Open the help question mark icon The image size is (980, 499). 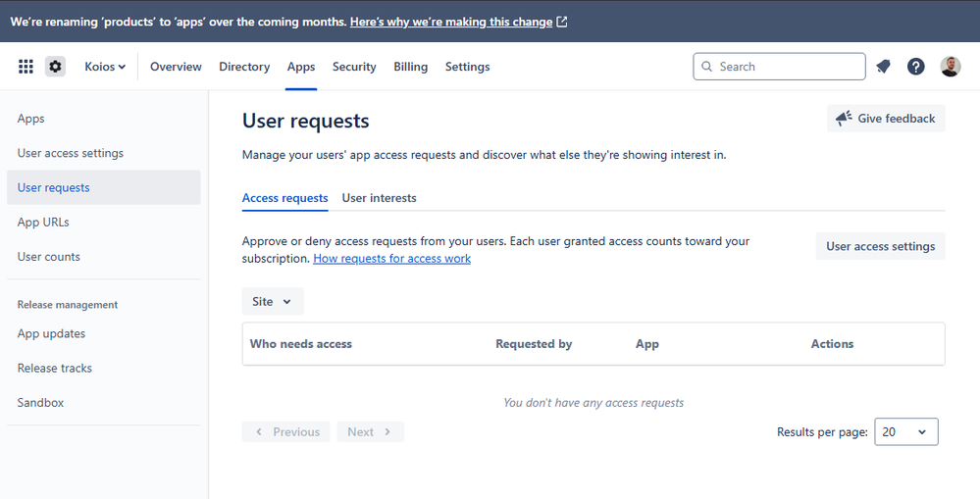click(916, 67)
